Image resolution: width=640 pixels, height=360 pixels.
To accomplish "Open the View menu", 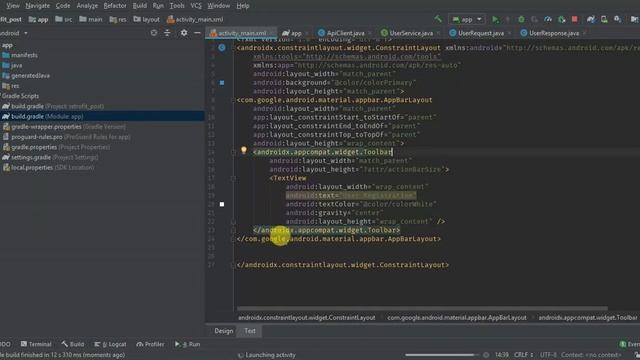I will pos(13,6).
